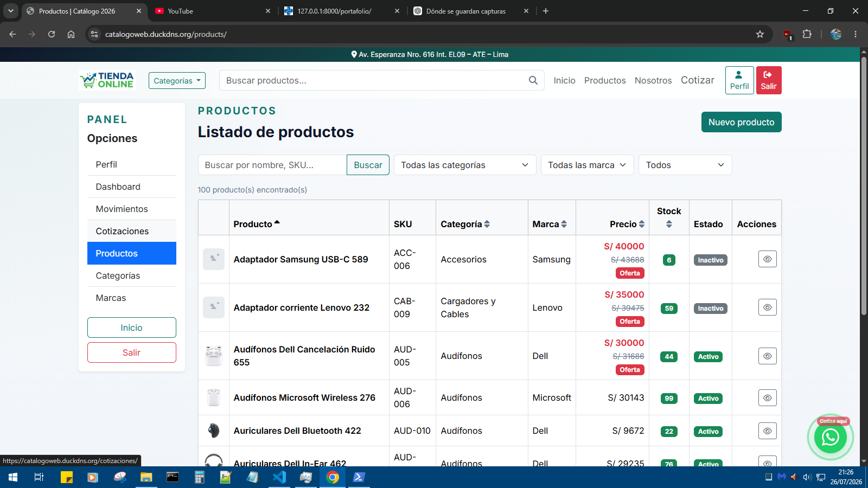View details of Auriculares Dell Bluetooth 422
The image size is (868, 488).
[x=767, y=431]
